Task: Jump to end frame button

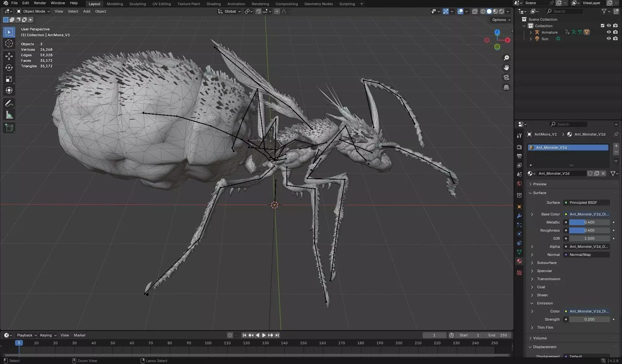Action: point(277,335)
